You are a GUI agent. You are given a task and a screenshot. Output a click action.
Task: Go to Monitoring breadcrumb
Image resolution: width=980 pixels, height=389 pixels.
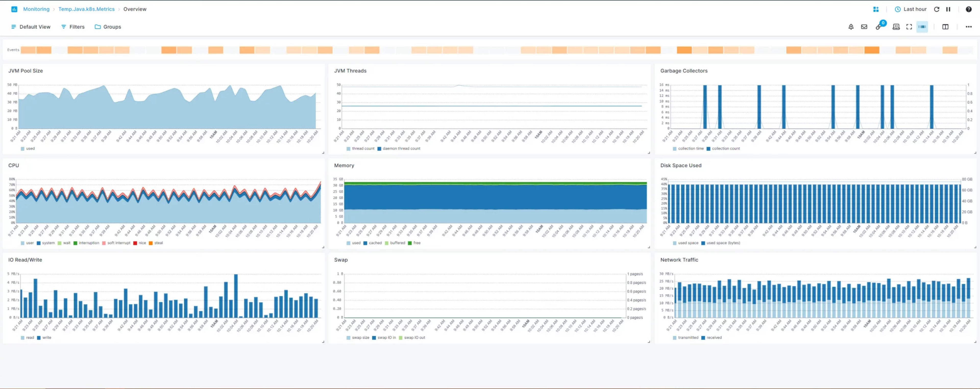(36, 9)
